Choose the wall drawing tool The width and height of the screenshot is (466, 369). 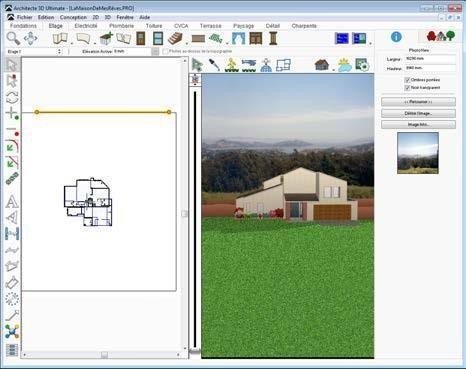(x=60, y=38)
